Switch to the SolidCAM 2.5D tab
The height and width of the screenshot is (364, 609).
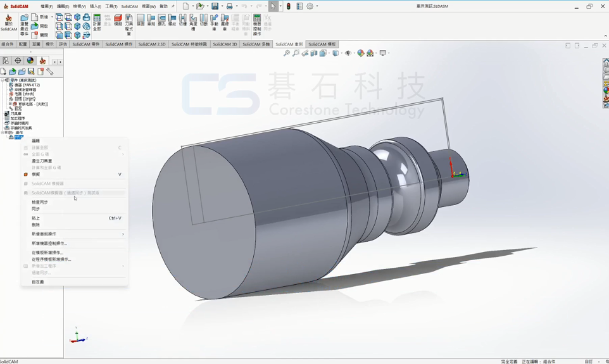tap(151, 44)
